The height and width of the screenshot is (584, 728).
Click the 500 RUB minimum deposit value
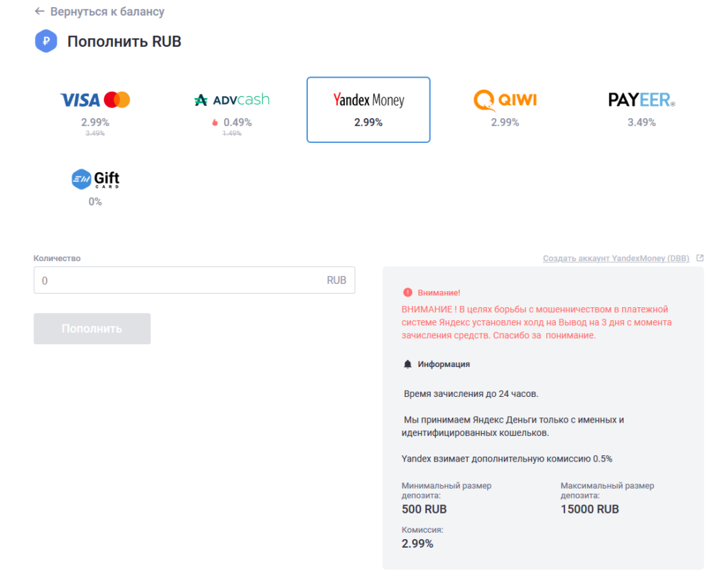(x=424, y=509)
